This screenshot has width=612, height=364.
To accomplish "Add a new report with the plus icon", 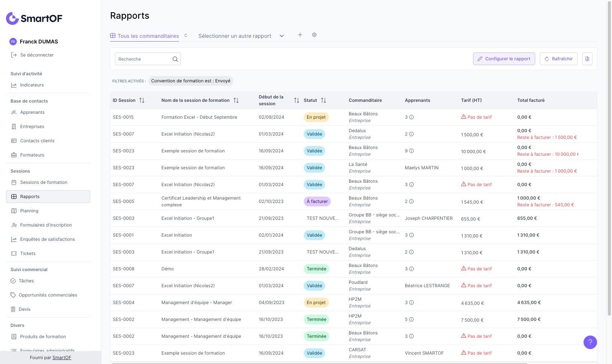I will point(300,35).
